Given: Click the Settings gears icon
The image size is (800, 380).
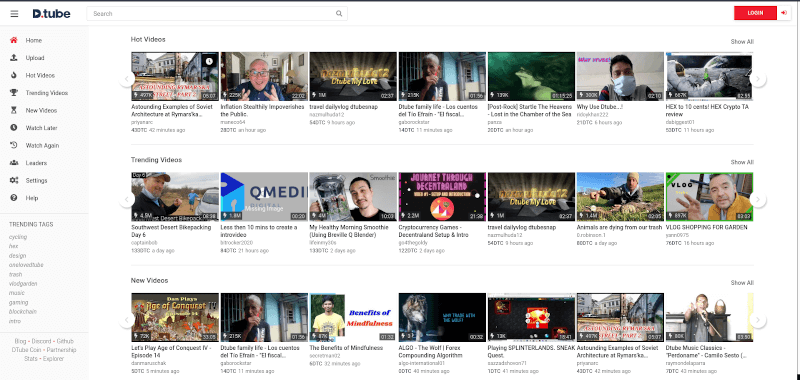Looking at the screenshot, I should (x=14, y=181).
